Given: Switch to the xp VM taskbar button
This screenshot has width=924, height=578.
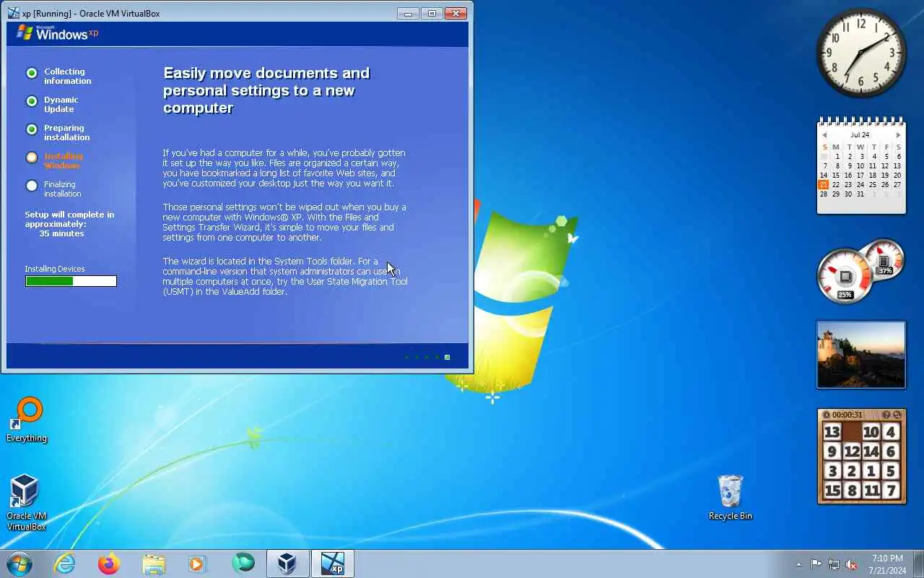Looking at the screenshot, I should point(333,564).
